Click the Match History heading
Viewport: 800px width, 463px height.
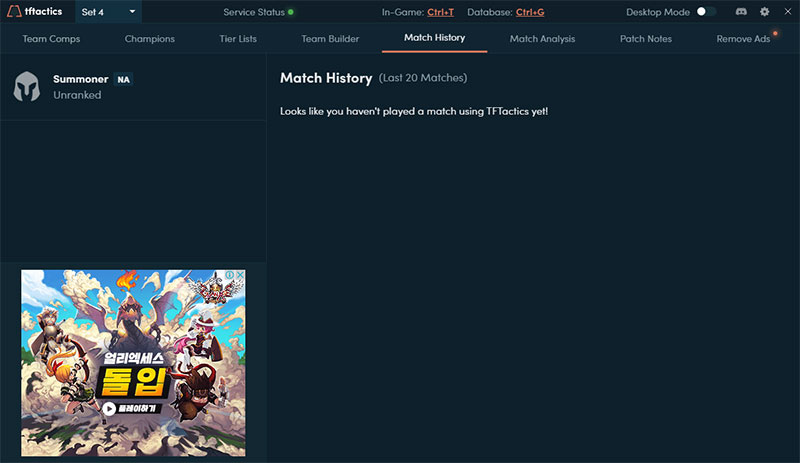coord(326,78)
